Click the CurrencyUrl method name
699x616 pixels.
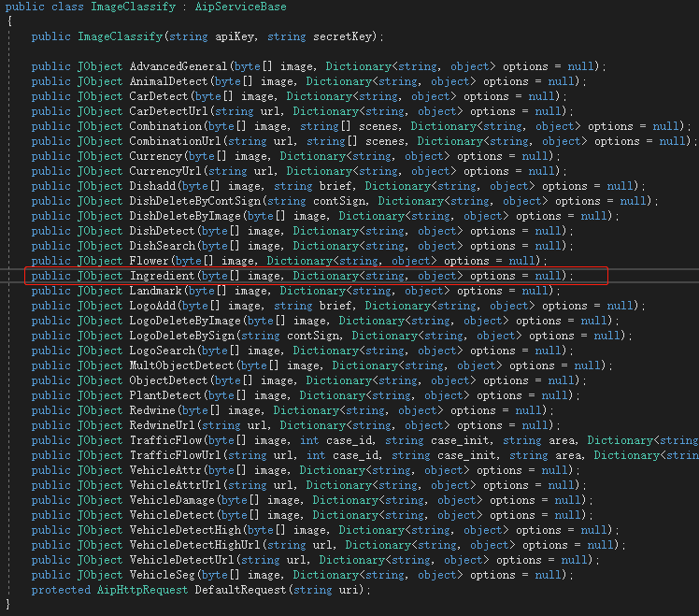click(x=165, y=171)
